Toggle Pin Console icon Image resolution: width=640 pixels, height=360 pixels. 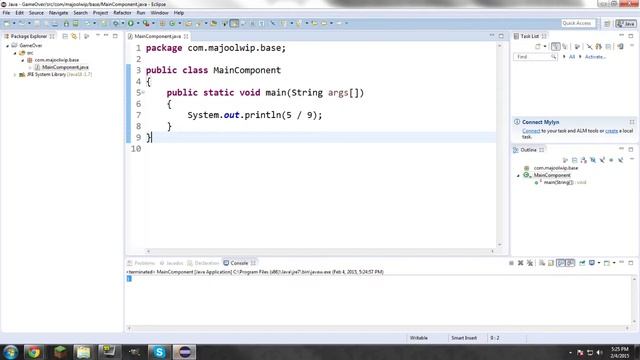pyautogui.click(x=582, y=263)
